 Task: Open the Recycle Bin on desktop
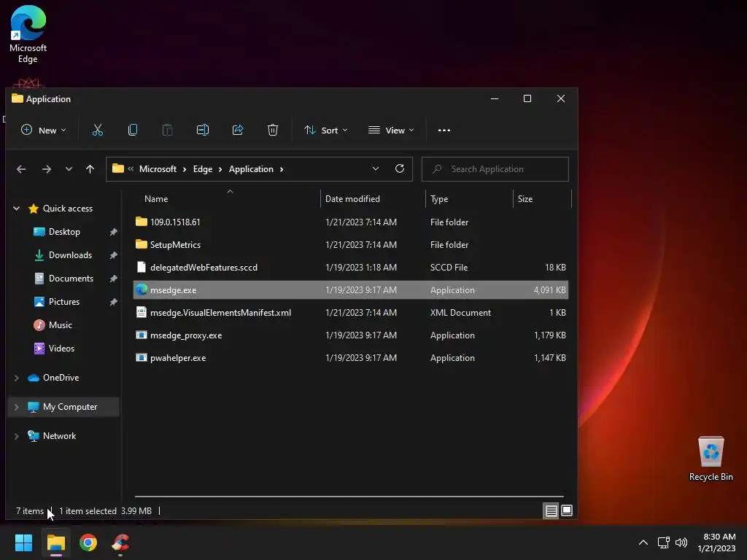pos(711,459)
